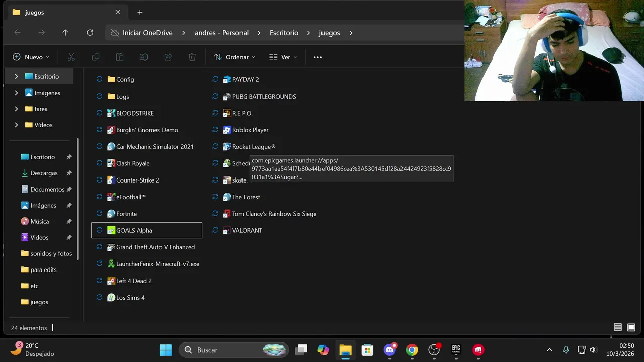Show hidden system tray icons
The image size is (644, 362).
(549, 350)
